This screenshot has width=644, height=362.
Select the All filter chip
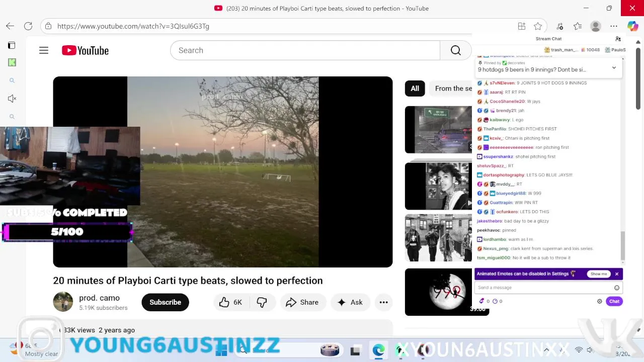415,88
